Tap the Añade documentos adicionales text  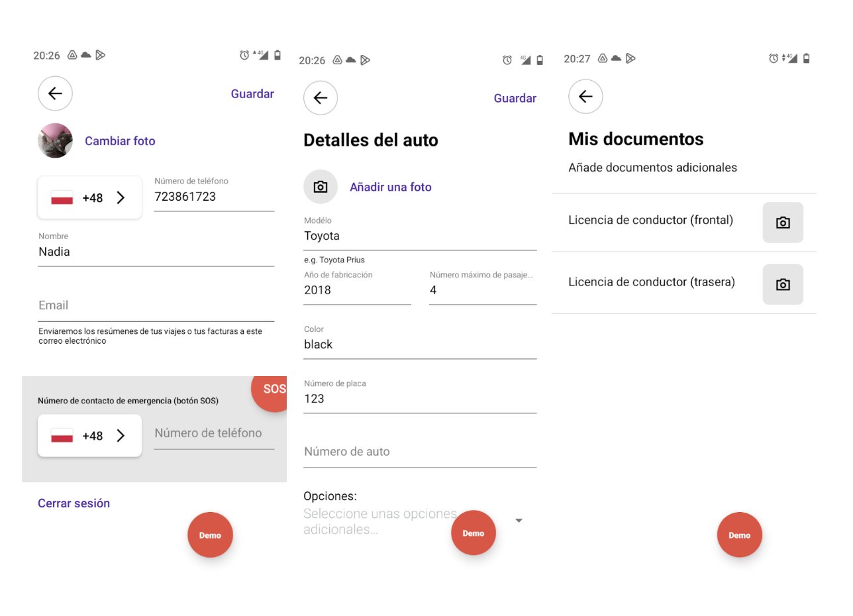click(x=652, y=168)
